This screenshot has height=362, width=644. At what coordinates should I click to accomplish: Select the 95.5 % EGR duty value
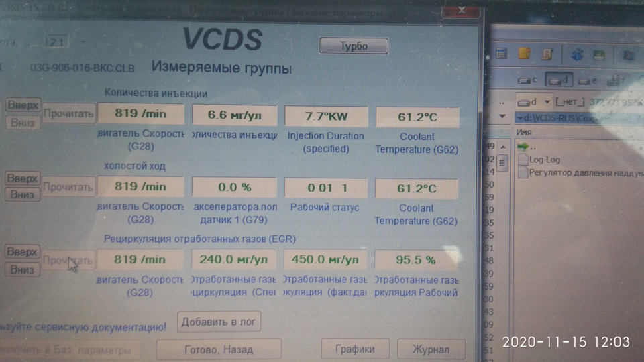(416, 260)
